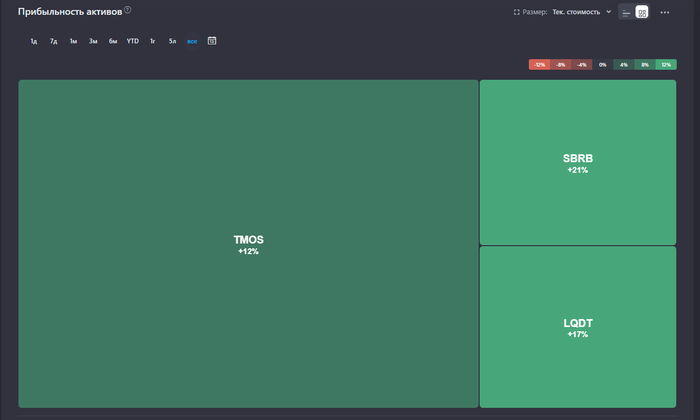The width and height of the screenshot is (700, 420).
Task: Switch to the bar list view
Action: click(x=625, y=12)
